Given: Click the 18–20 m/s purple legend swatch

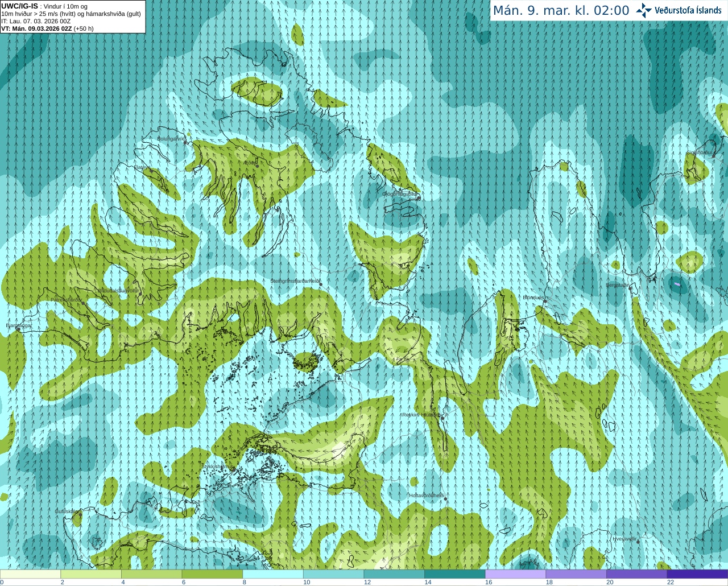Looking at the screenshot, I should [576, 574].
